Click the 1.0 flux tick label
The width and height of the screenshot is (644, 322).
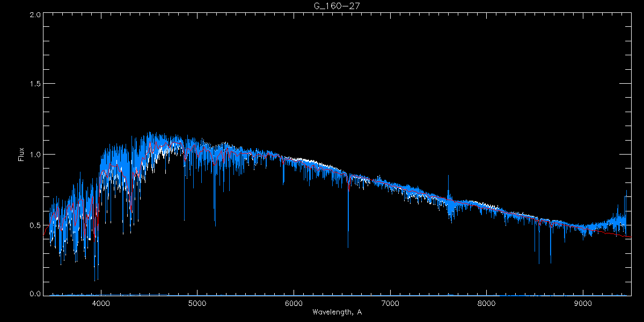35,155
